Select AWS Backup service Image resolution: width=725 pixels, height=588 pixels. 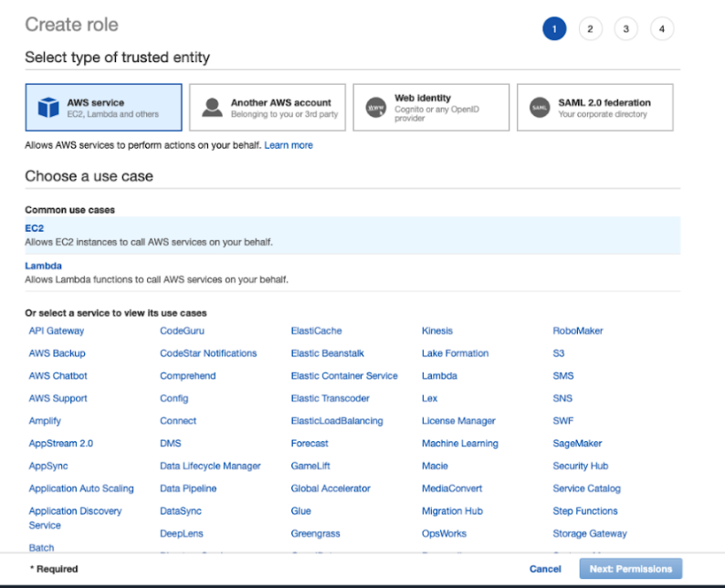coord(57,353)
